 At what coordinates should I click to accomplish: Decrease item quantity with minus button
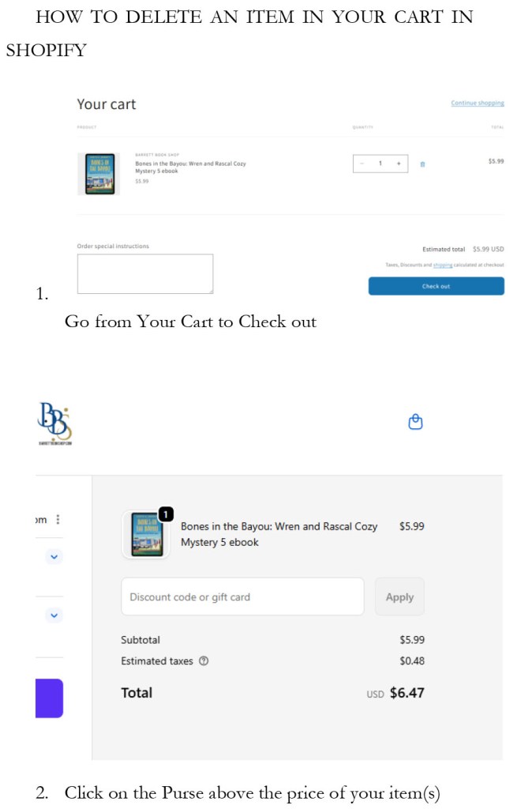click(x=362, y=164)
